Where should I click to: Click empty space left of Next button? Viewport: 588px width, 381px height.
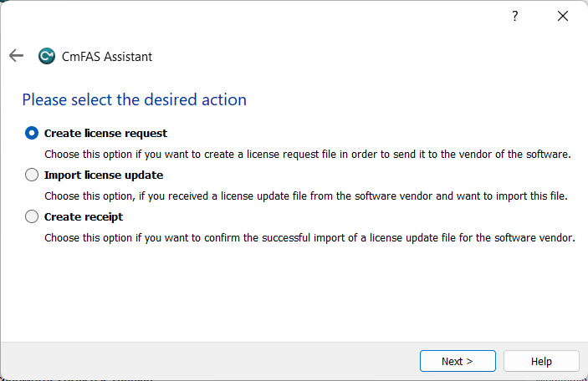[x=209, y=361]
